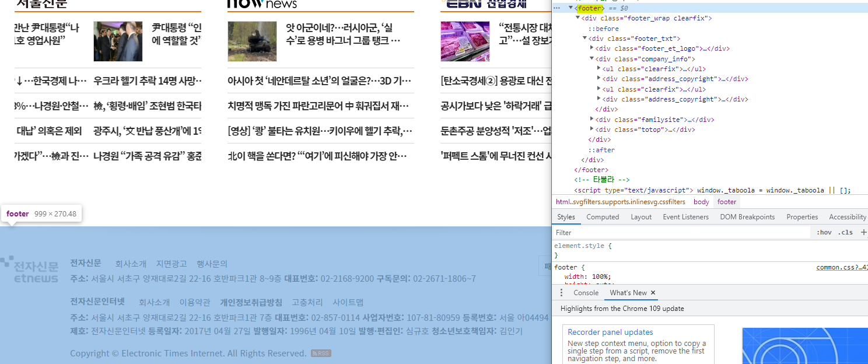Open the 고충처리 footer link
Viewport: 868px width, 364px height.
307,302
